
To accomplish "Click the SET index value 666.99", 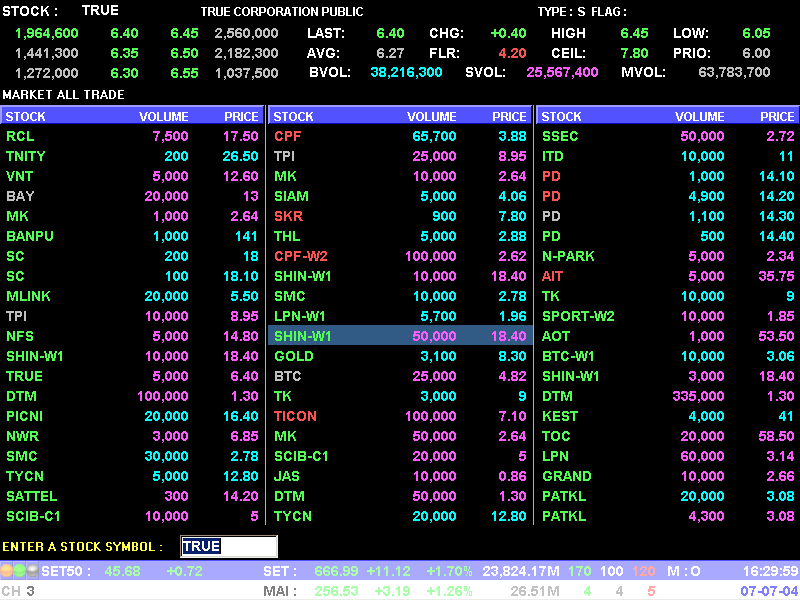I will pyautogui.click(x=337, y=571).
